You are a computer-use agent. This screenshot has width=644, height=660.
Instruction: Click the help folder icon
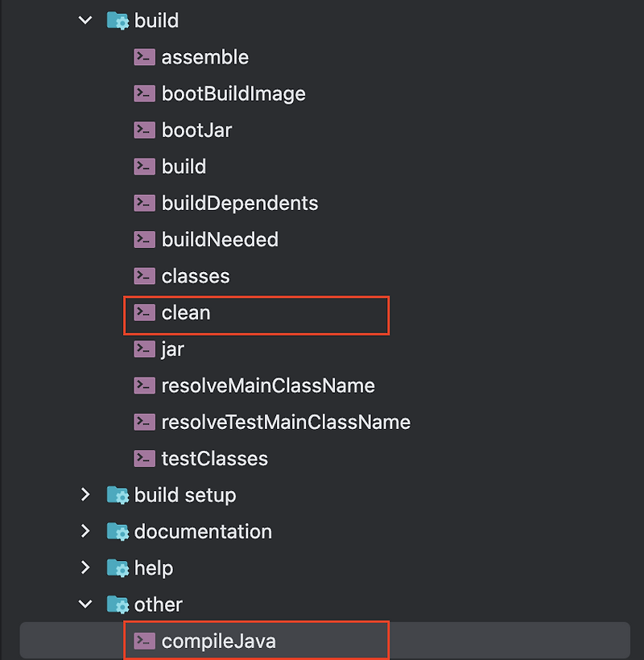pyautogui.click(x=118, y=567)
